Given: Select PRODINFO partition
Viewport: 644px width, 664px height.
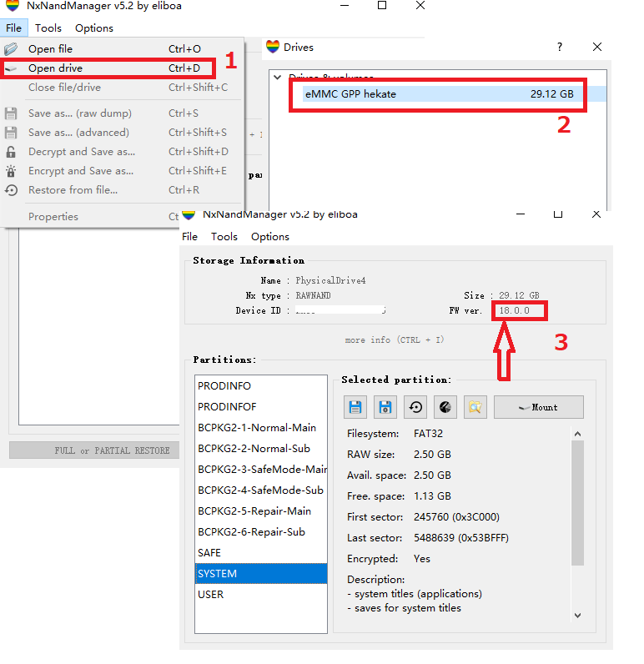Looking at the screenshot, I should coord(261,385).
